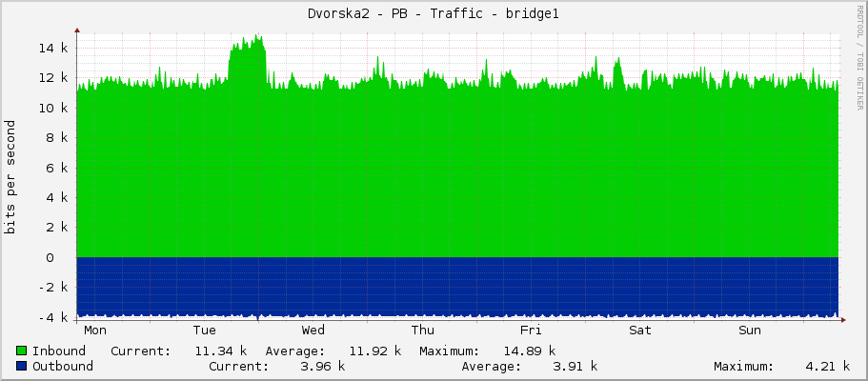This screenshot has height=381, width=868.
Task: Click the Inbound "Average:" label
Action: coord(295,351)
